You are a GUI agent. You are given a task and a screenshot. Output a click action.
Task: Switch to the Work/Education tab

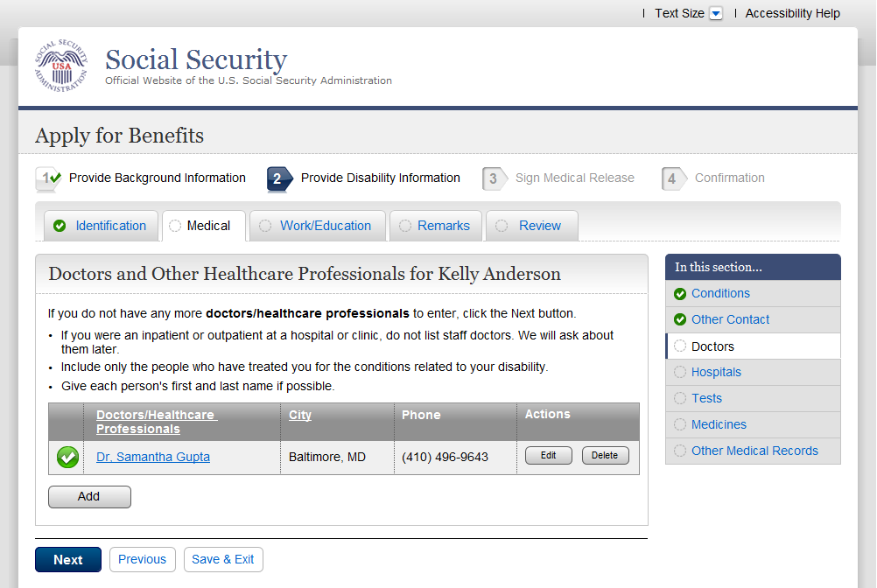tap(325, 226)
